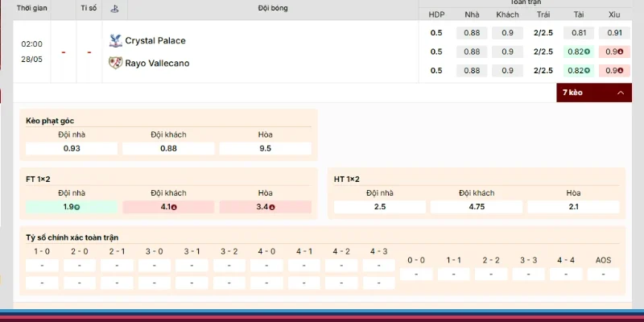644x322 pixels.
Task: Click the Xỉu column header
Action: 614,14
